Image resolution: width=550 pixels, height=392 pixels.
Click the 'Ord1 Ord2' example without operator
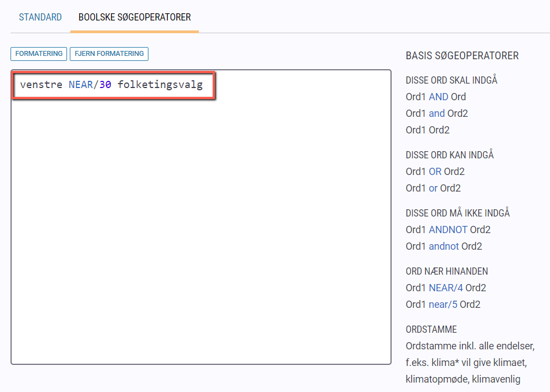click(428, 130)
